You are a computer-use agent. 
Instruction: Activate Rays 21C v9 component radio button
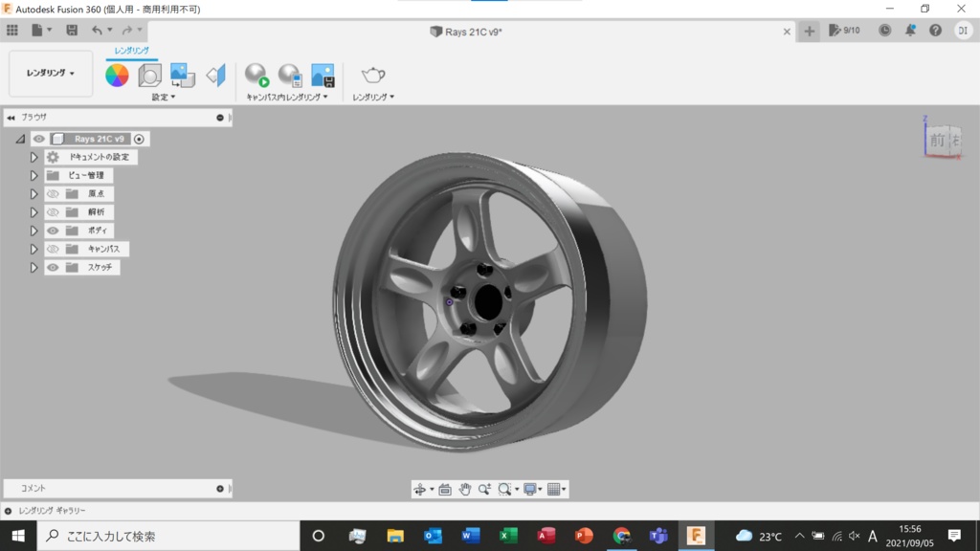pos(139,139)
